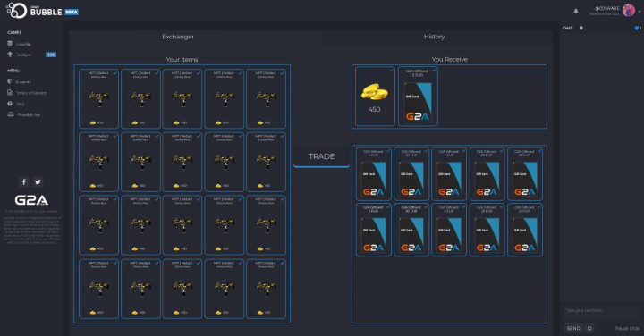Screen dimensions: 644x336
Task: Open CoinFlip via its sidebar icon
Action: [x=10, y=44]
